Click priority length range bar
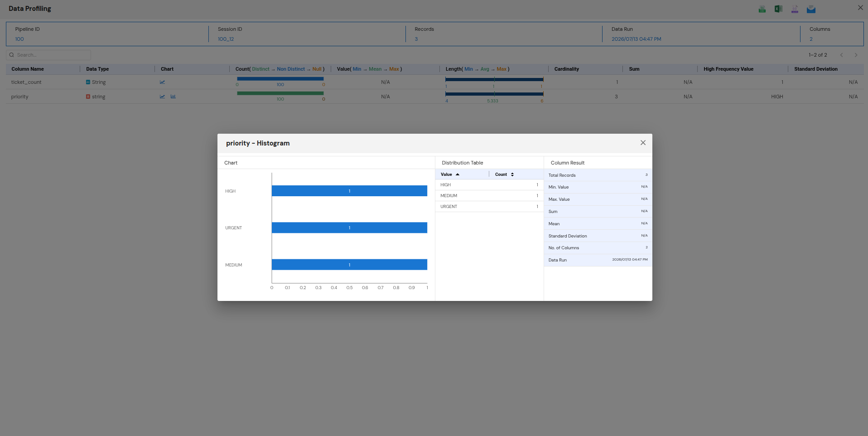Viewport: 868px width, 436px height. [x=494, y=94]
